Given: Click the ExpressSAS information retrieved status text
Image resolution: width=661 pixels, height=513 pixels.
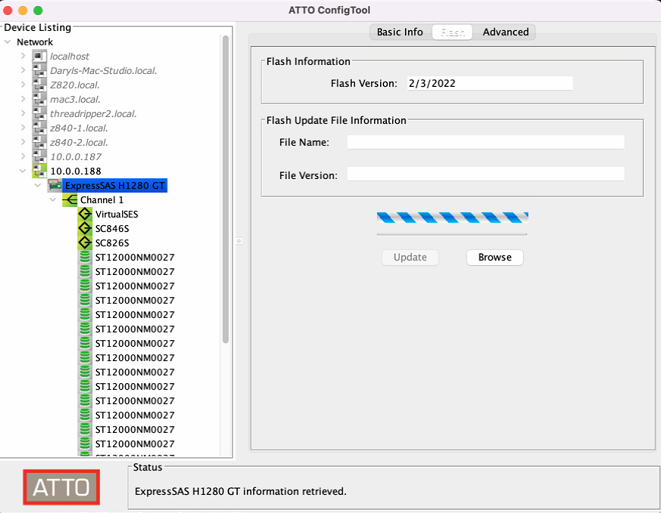Looking at the screenshot, I should click(x=240, y=491).
